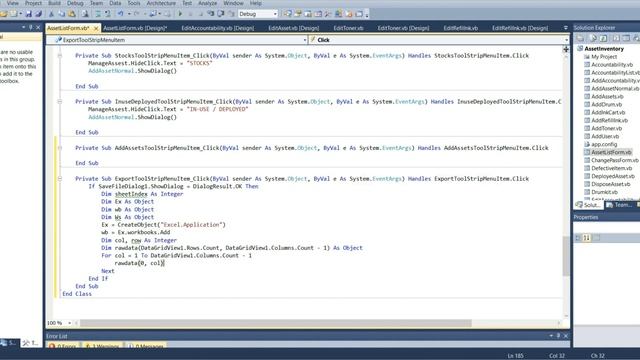The height and width of the screenshot is (360, 640).
Task: Switch to EditAsset.vb [Design] tab
Action: point(294,28)
